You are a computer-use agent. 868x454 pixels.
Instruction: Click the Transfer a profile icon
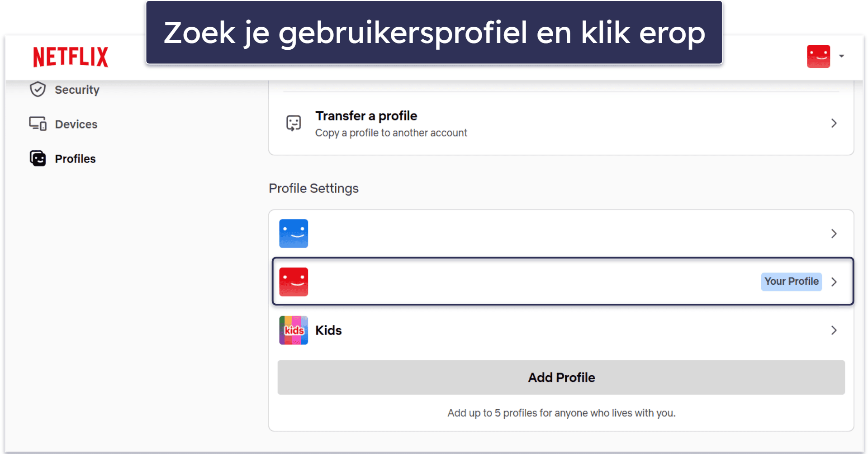[294, 123]
